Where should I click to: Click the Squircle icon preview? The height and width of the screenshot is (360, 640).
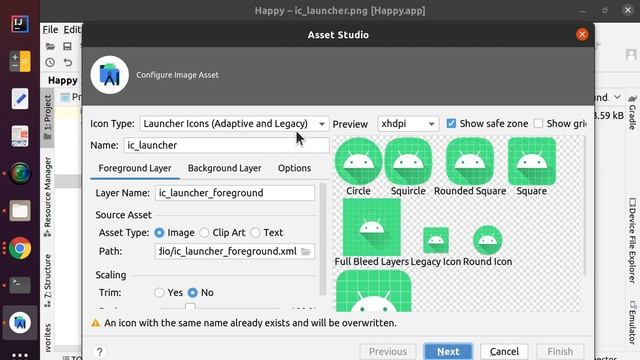(408, 162)
